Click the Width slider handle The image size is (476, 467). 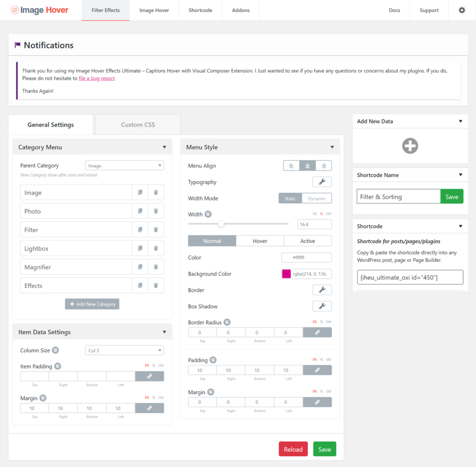pyautogui.click(x=221, y=224)
